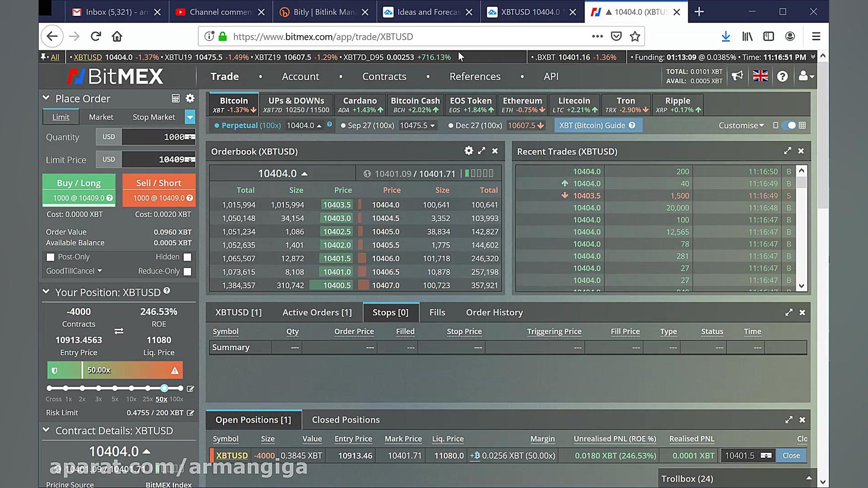The image size is (868, 488).
Task: Click the 50.00x leverage risk bar
Action: pyautogui.click(x=115, y=370)
